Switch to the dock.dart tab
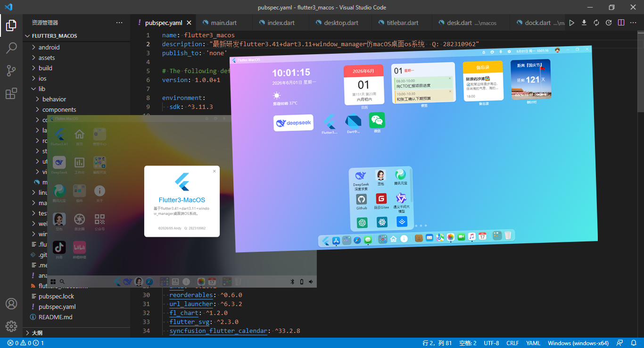644x348 pixels. (x=538, y=23)
